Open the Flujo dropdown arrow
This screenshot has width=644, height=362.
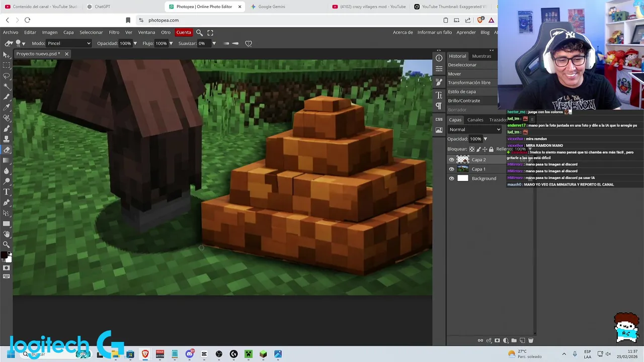pos(171,43)
